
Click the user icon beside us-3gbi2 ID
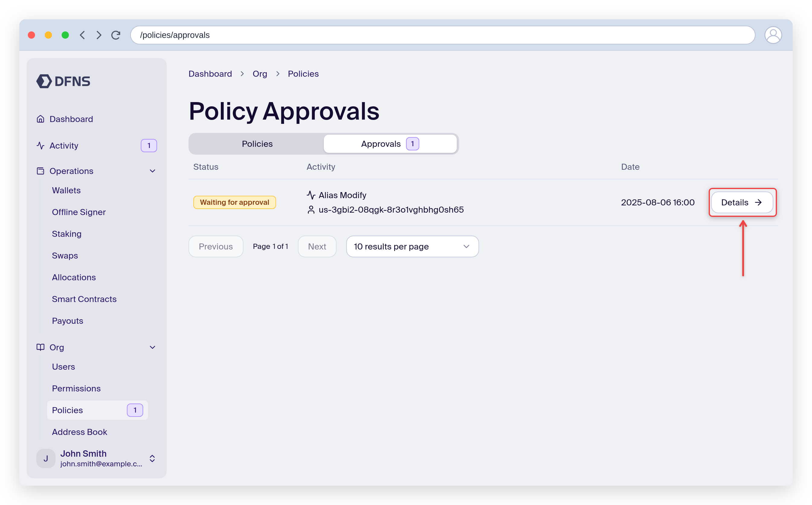coord(311,210)
